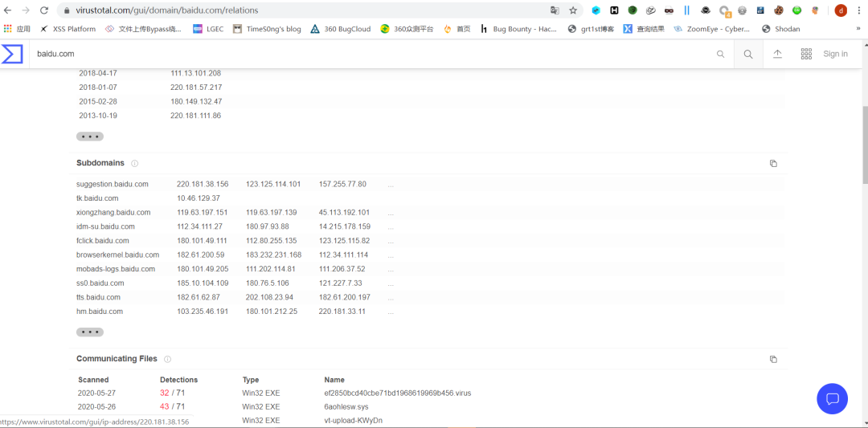
Task: Open IP address 10.46.129.37
Action: pyautogui.click(x=199, y=198)
